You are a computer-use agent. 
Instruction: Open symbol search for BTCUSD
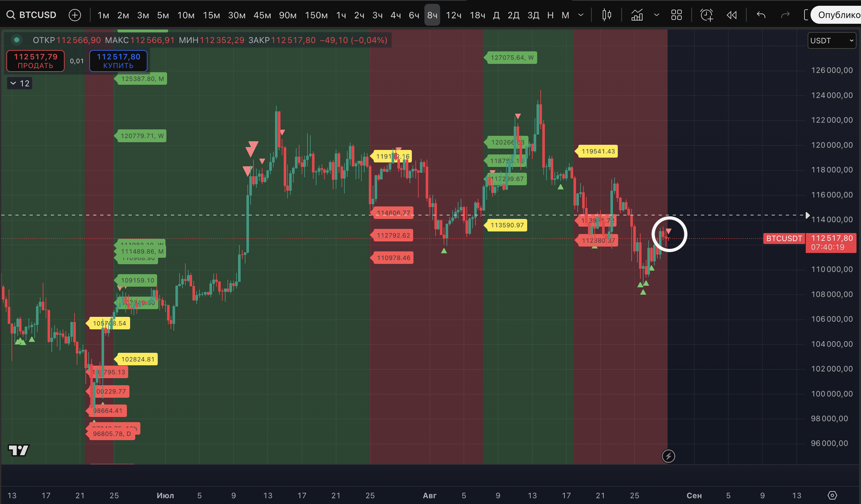[31, 15]
